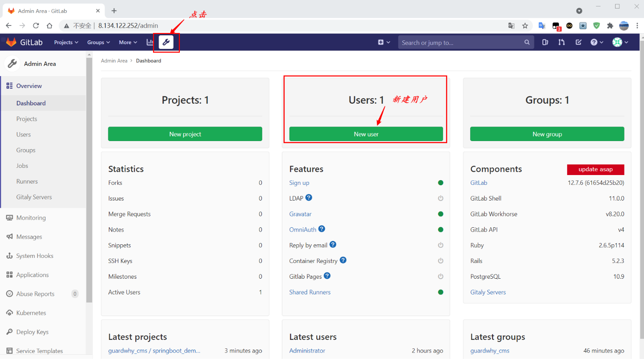The width and height of the screenshot is (644, 359).
Task: Click the OmniAuth help question icon
Action: tap(322, 229)
